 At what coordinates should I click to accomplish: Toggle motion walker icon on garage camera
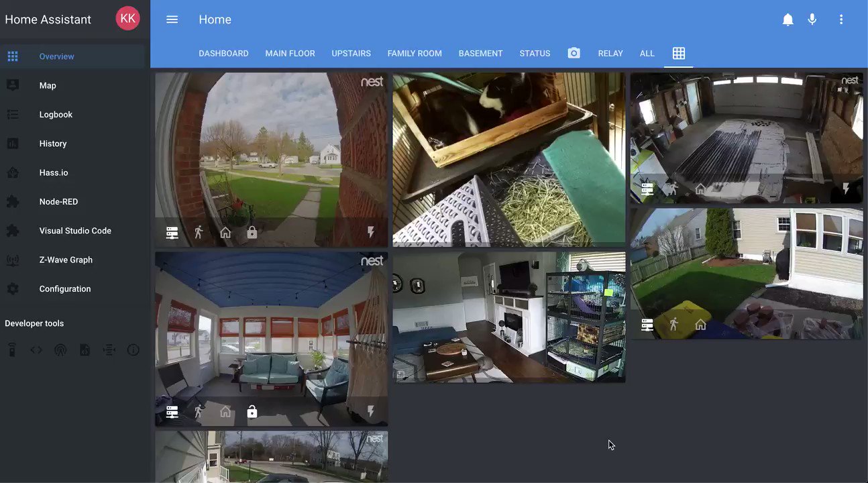tap(672, 189)
